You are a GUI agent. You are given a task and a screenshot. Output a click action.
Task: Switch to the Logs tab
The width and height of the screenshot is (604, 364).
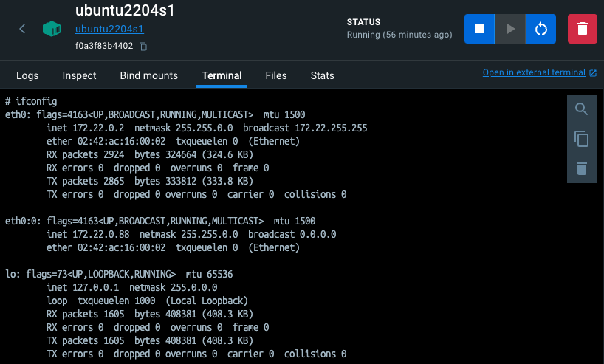(27, 75)
